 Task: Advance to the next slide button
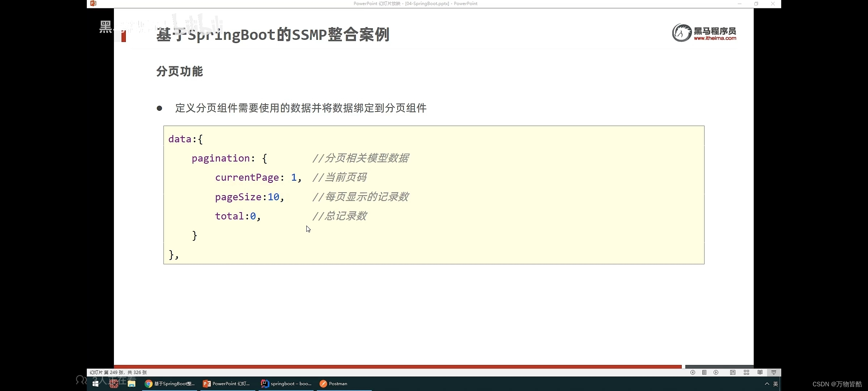(x=716, y=372)
